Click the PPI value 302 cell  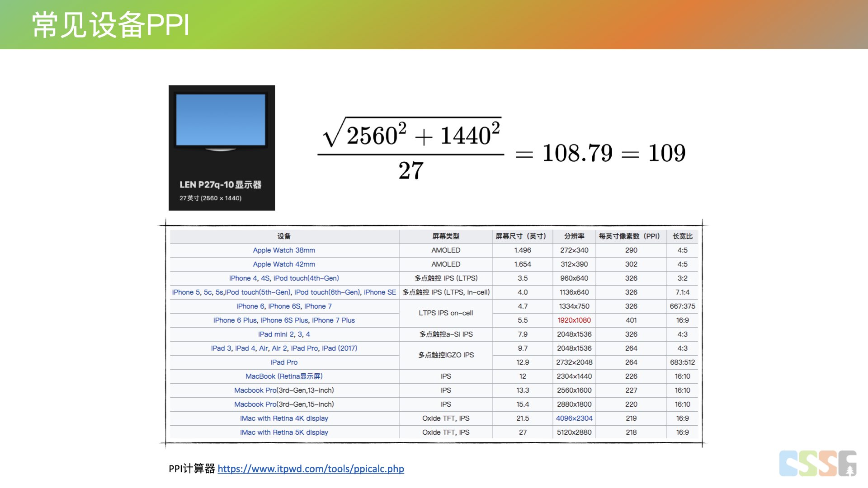[631, 264]
